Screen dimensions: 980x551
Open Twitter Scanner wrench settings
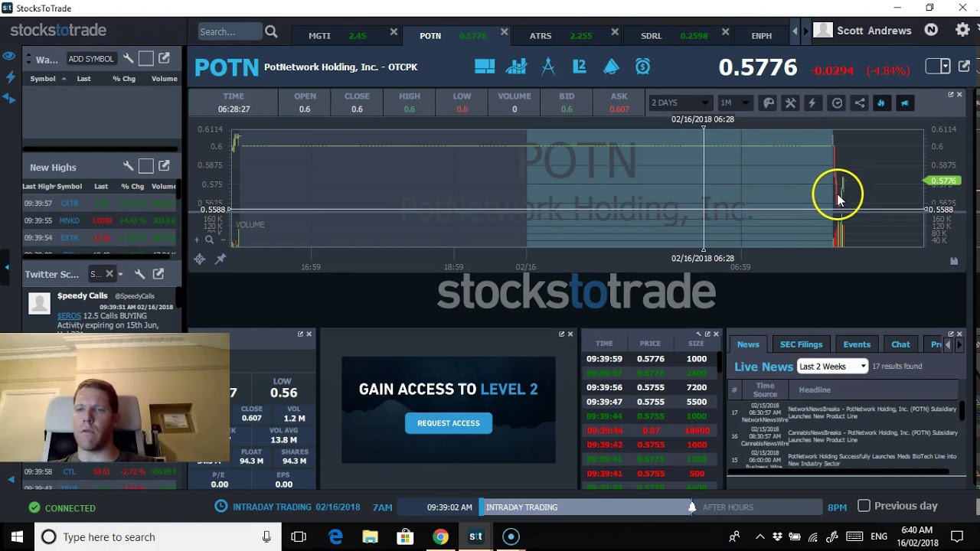point(139,274)
